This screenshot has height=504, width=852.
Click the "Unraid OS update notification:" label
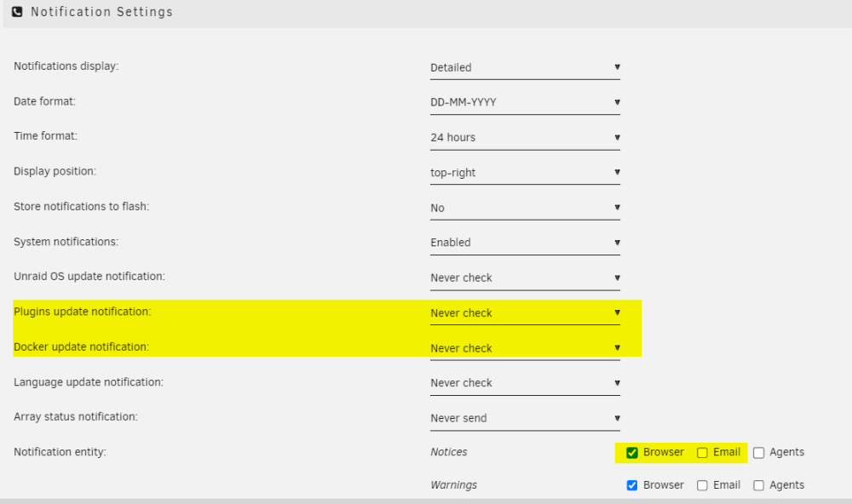click(89, 277)
